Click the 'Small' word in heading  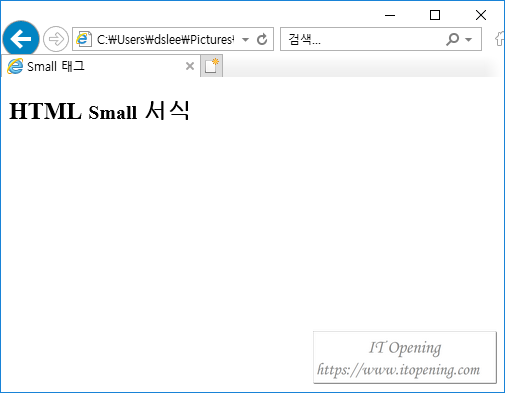[113, 112]
